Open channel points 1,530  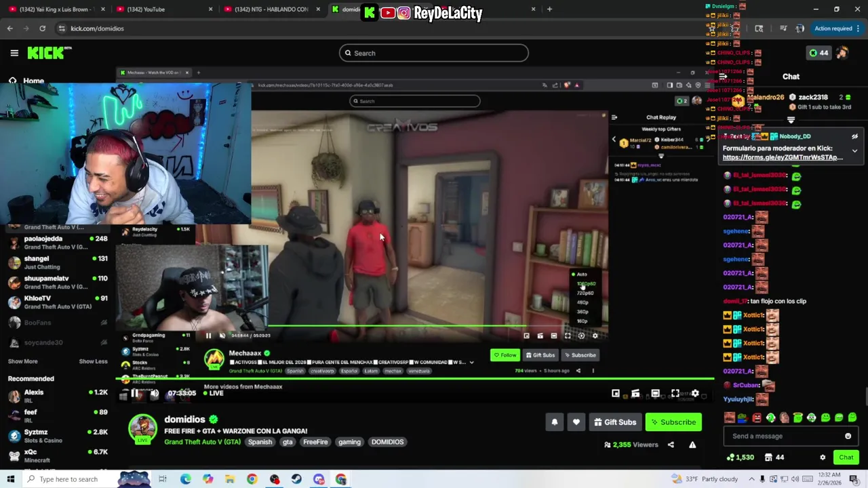[739, 457]
